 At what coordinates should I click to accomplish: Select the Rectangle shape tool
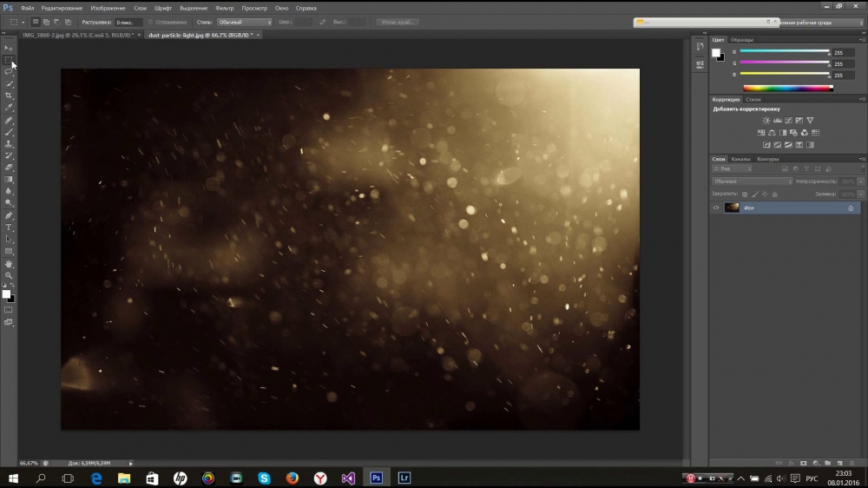(x=9, y=252)
